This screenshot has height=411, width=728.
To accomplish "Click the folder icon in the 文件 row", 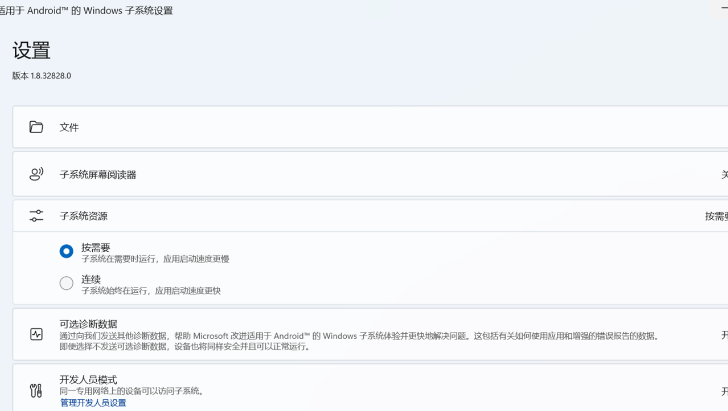I will (36, 127).
